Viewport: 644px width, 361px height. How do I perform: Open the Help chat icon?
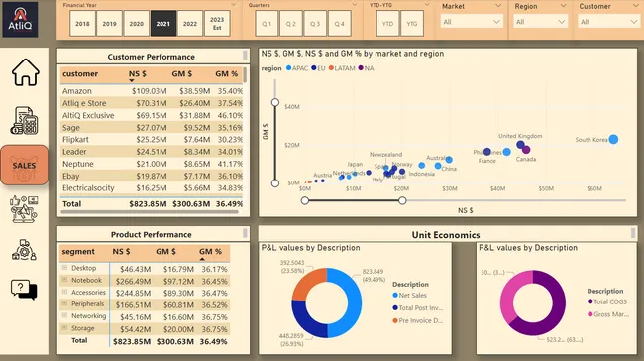(x=24, y=290)
